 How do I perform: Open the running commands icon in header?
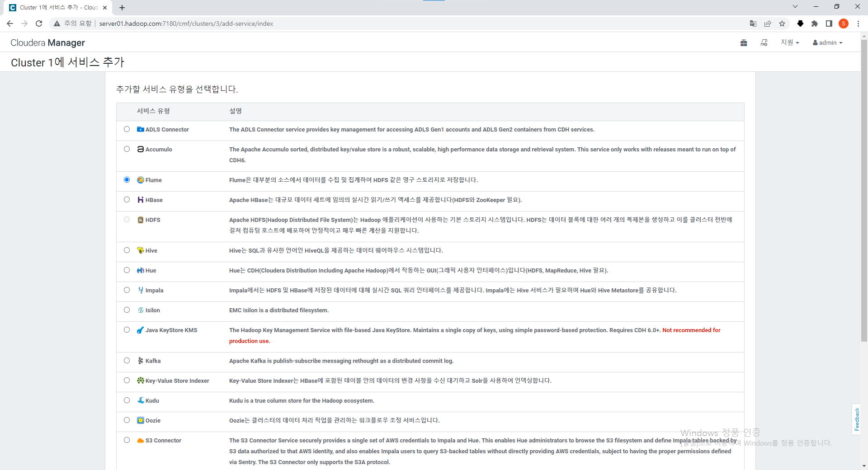pos(764,42)
